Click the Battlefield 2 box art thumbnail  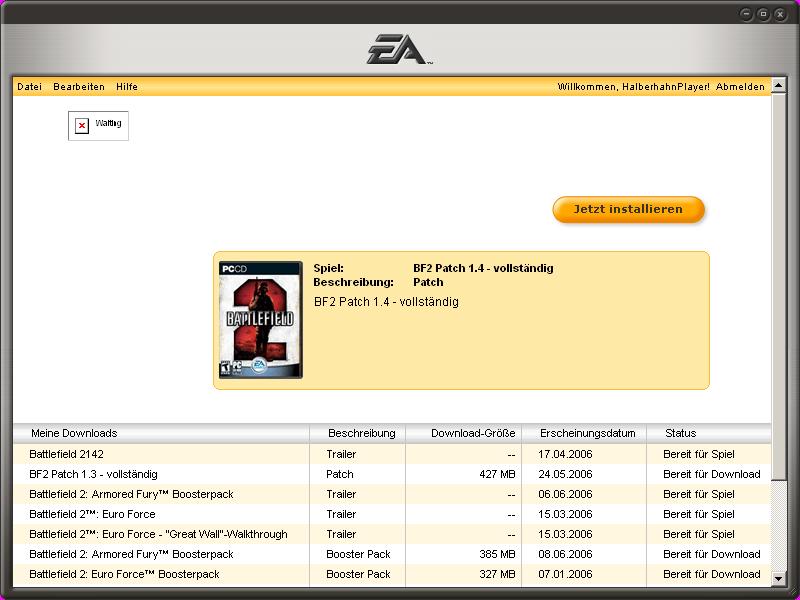point(260,320)
